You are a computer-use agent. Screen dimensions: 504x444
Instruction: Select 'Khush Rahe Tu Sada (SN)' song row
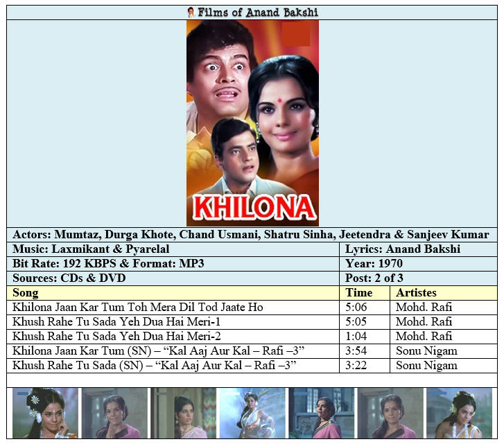[x=173, y=365]
